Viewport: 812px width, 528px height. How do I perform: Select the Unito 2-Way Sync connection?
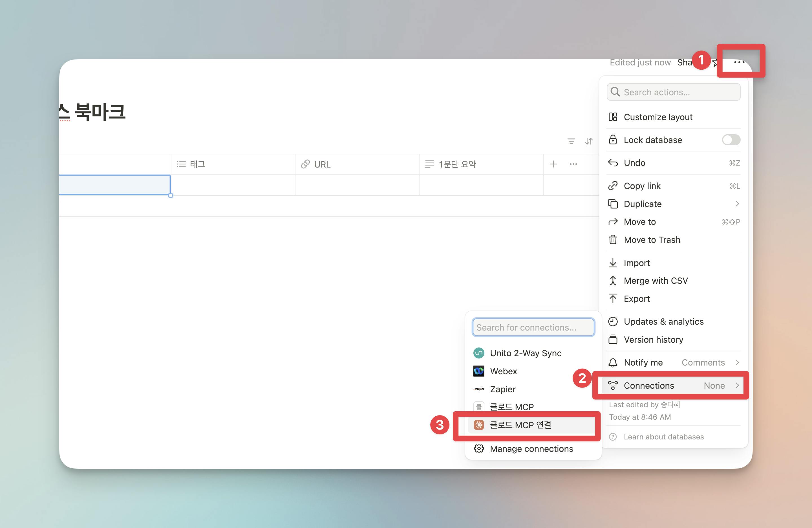click(526, 353)
